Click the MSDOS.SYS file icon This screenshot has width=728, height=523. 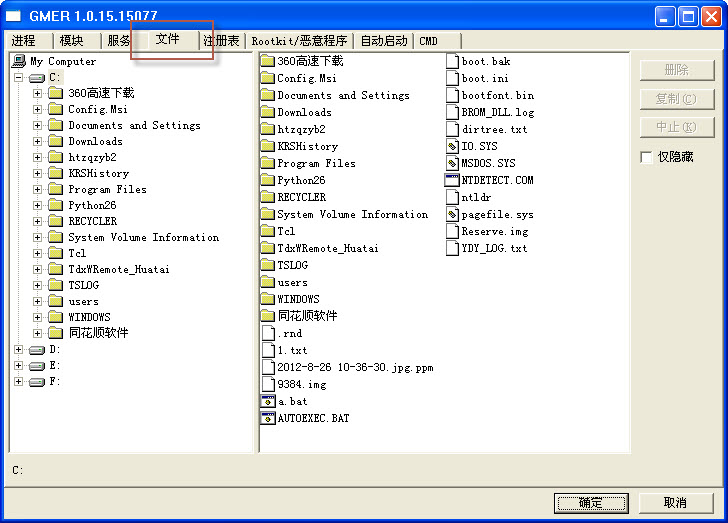tap(452, 163)
